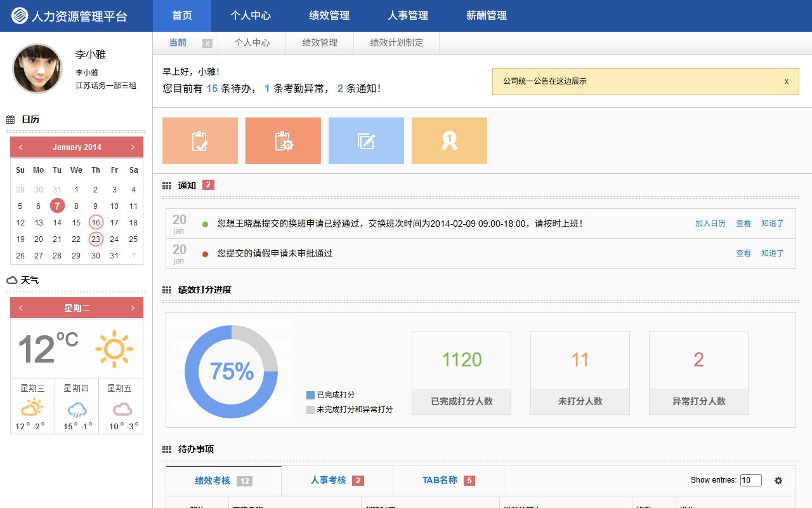Click the grid icon beside 待办事项
Viewport: 812px width, 508px height.
pos(167,449)
